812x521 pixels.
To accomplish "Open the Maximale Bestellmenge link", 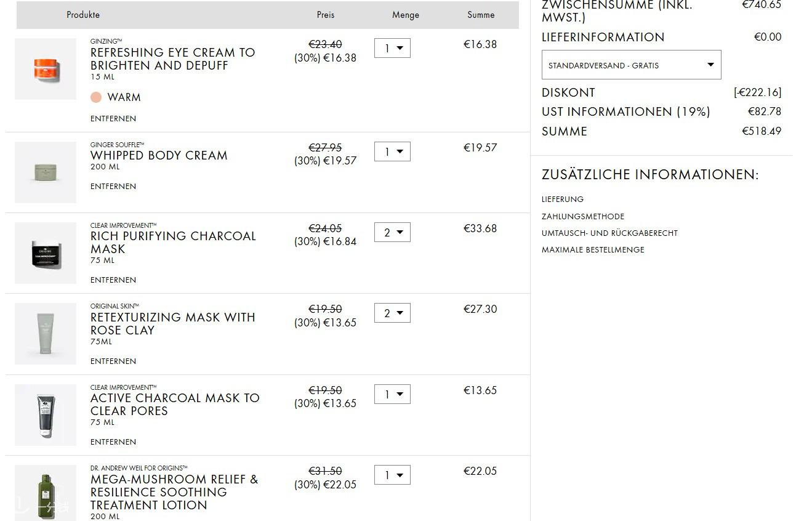I will (593, 249).
